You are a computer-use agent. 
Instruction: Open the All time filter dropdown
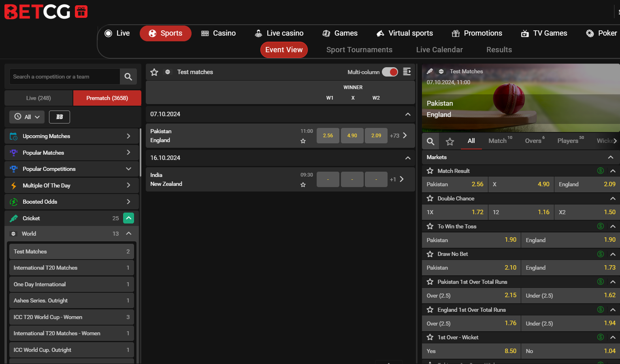pyautogui.click(x=27, y=117)
